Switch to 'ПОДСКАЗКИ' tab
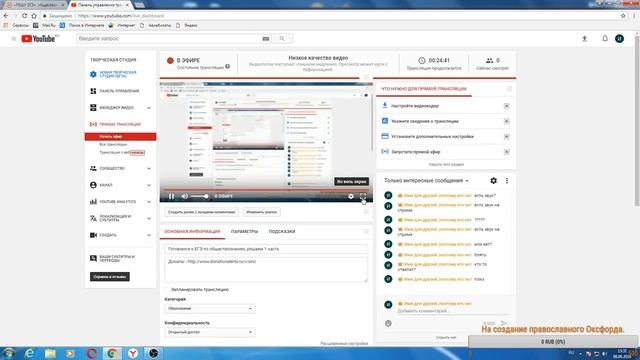Screen dimensions: 640x360 (x=282, y=231)
